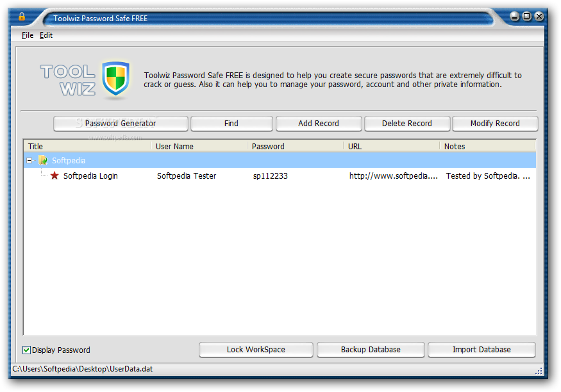Sort by User Name column header
Viewport: 561px width, 392px height.
(x=199, y=146)
